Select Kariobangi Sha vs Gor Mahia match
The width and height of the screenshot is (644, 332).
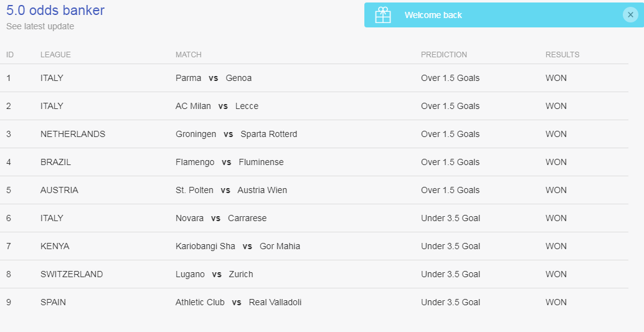(238, 246)
